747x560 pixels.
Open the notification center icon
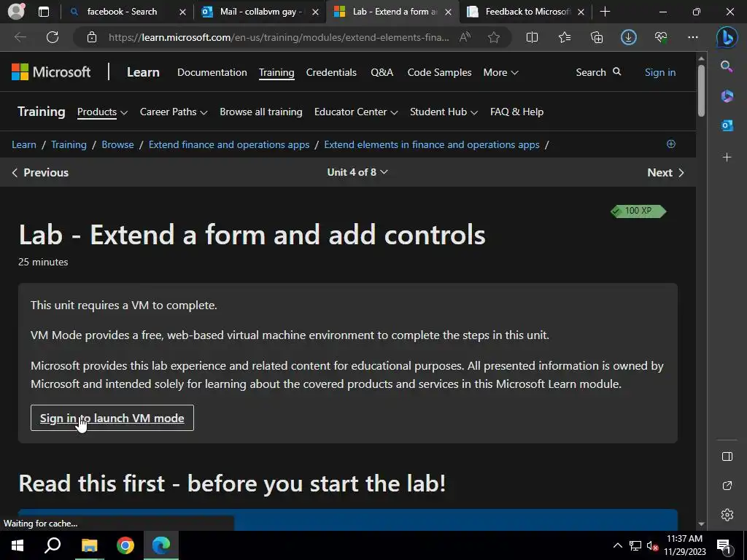pyautogui.click(x=724, y=545)
